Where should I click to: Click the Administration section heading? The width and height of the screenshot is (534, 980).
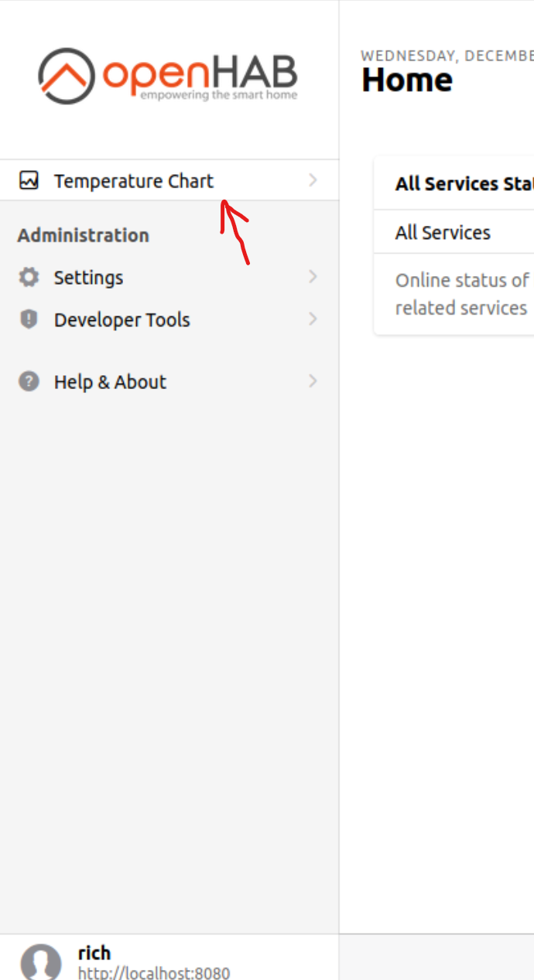[x=83, y=235]
